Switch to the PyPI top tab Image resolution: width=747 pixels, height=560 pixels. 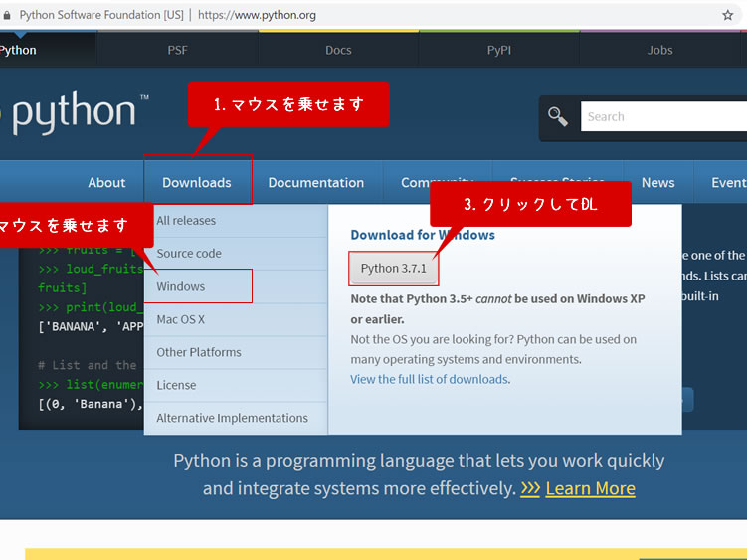499,50
